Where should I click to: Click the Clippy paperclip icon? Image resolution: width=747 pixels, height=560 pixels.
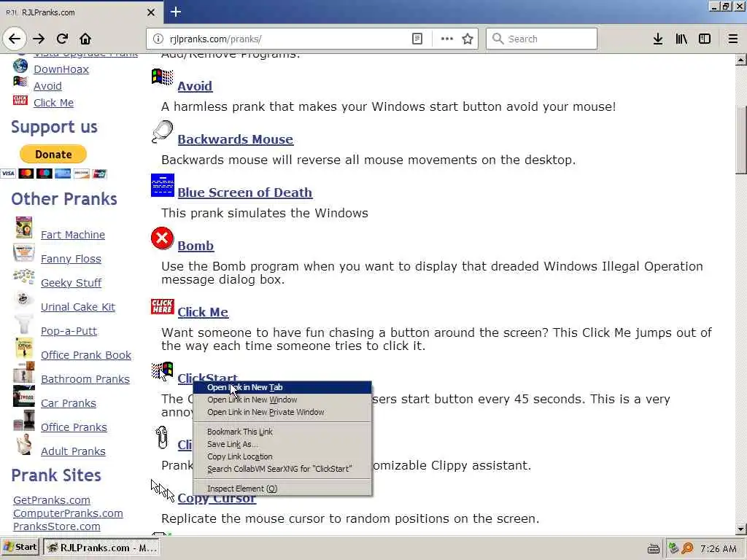[162, 437]
